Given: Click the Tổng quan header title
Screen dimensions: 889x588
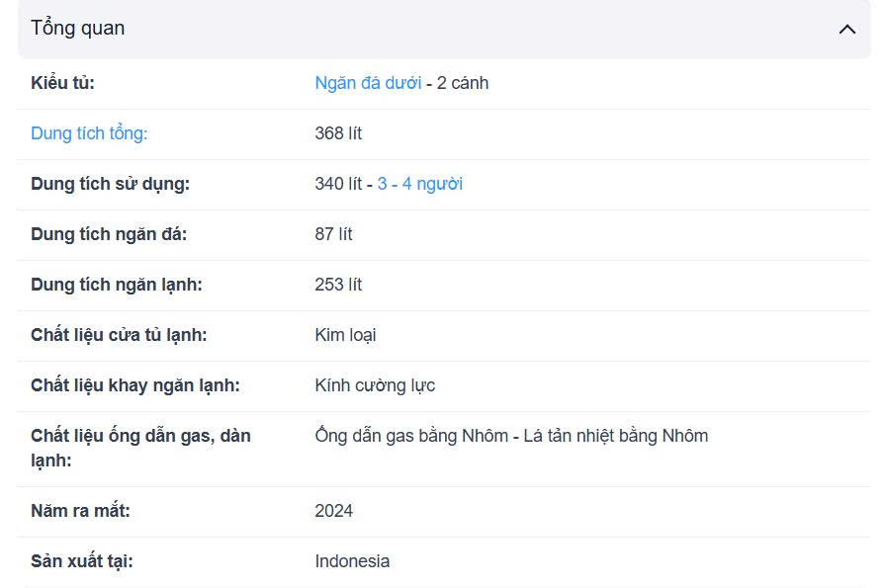Looking at the screenshot, I should (78, 29).
